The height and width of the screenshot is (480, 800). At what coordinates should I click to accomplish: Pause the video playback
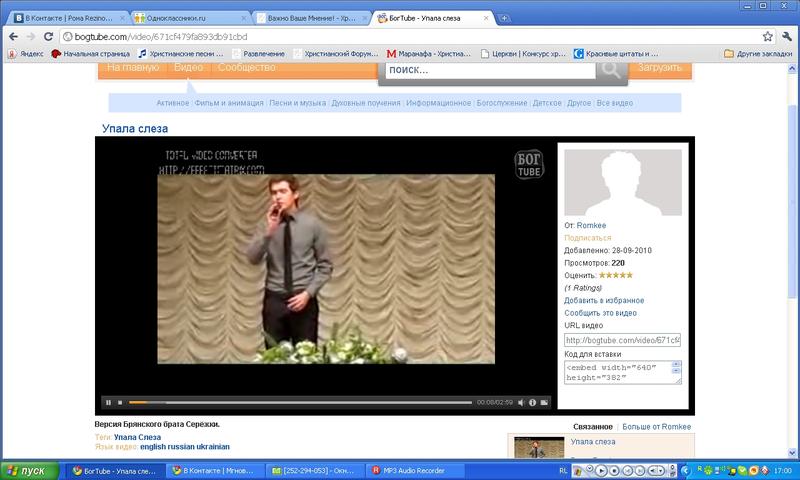(108, 403)
